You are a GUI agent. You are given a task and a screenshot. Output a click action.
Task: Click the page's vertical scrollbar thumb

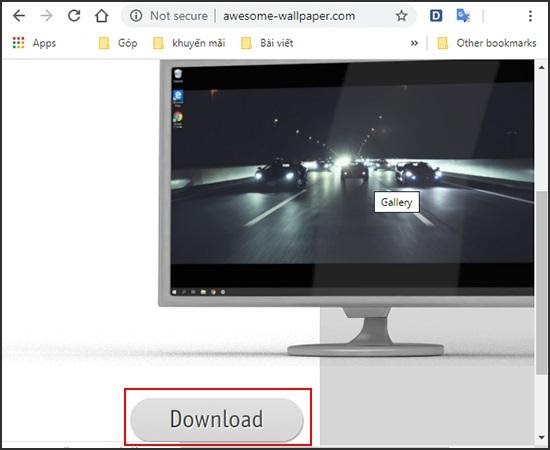[542, 282]
